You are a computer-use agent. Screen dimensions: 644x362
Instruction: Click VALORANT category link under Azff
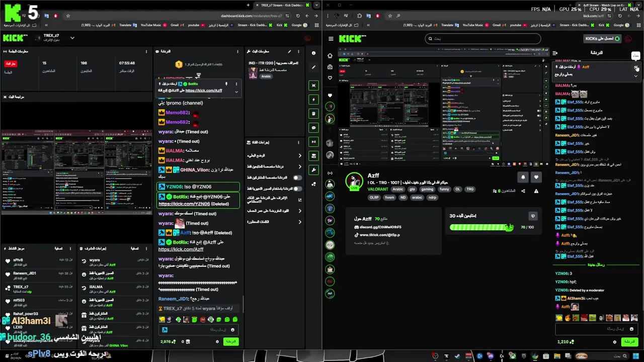[x=378, y=190]
